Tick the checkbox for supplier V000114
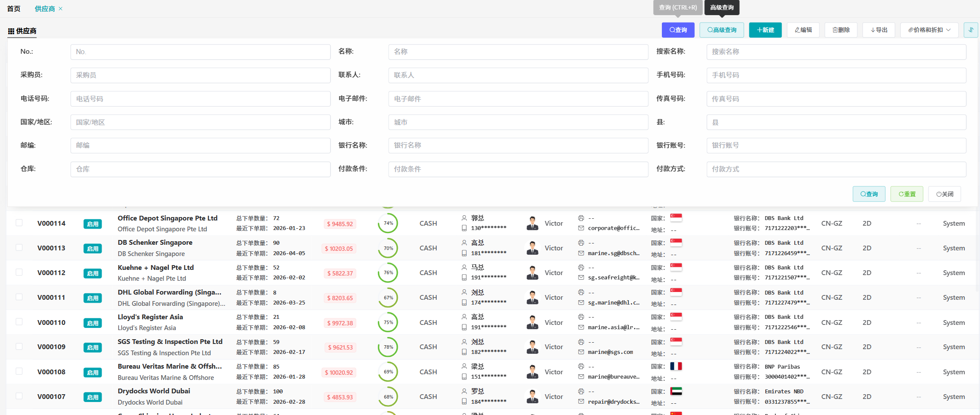Screen dimensions: 980x415 (x=19, y=223)
